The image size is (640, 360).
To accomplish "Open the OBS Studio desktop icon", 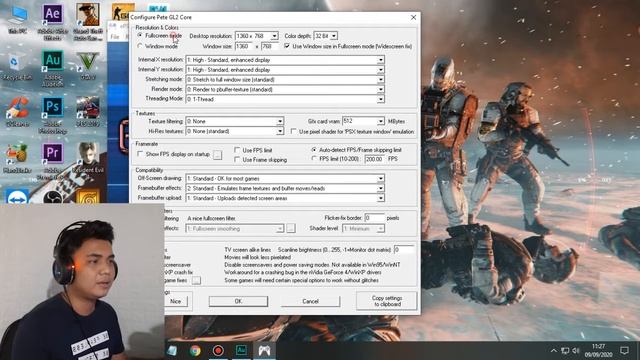I will point(53,197).
